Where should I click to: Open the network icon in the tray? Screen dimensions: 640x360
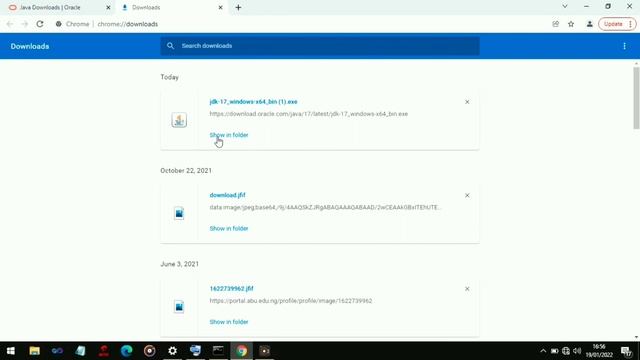[x=566, y=351]
